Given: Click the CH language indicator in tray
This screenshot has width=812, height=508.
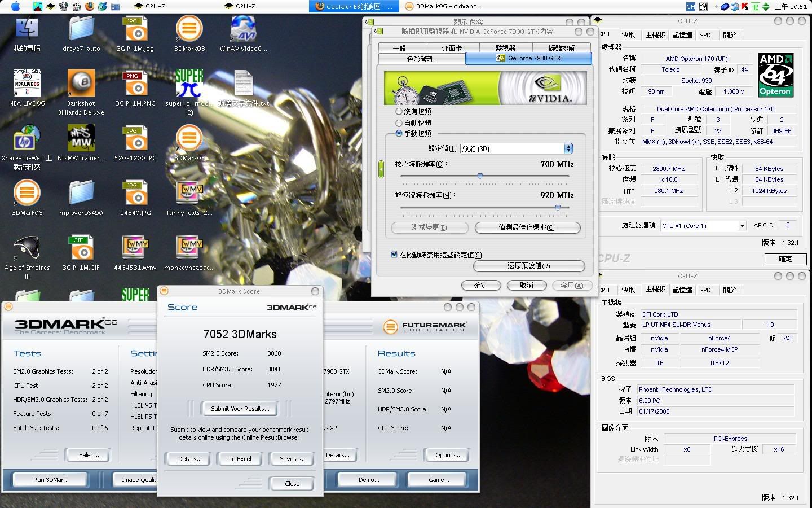Looking at the screenshot, I should pos(690,6).
